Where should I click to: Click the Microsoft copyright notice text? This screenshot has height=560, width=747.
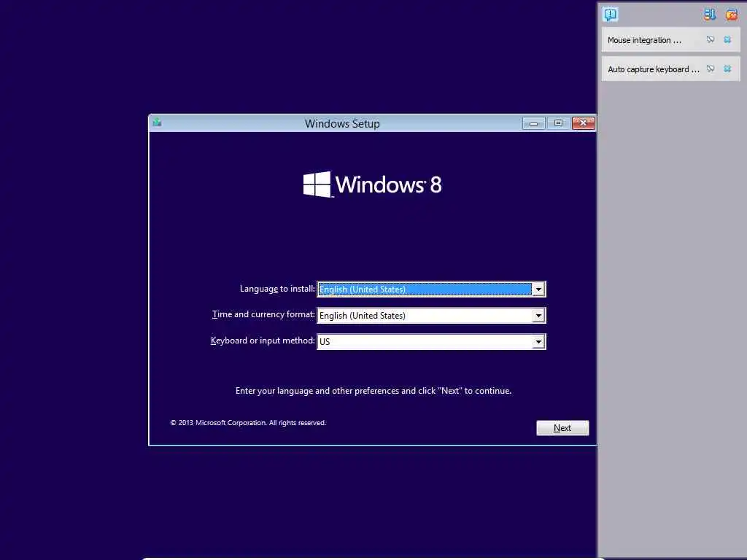(x=248, y=422)
